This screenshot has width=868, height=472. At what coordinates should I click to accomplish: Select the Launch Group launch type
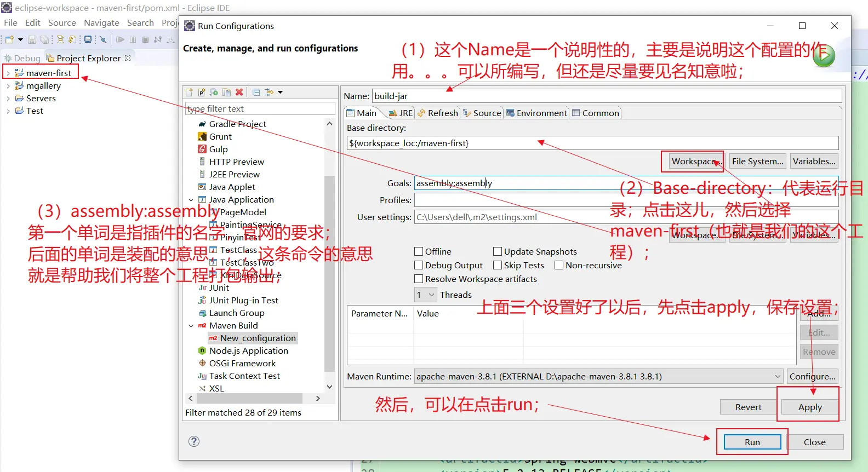pyautogui.click(x=231, y=313)
